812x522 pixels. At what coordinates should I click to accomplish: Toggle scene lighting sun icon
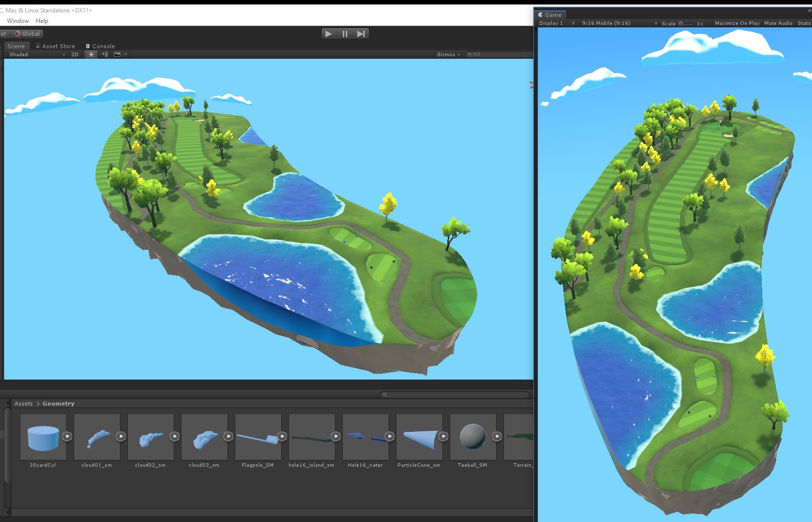click(91, 54)
